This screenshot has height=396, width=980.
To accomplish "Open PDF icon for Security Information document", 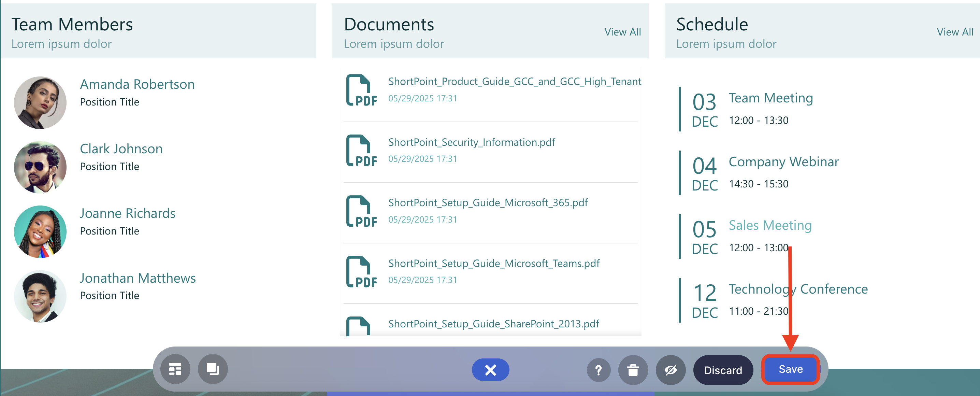I will click(361, 151).
